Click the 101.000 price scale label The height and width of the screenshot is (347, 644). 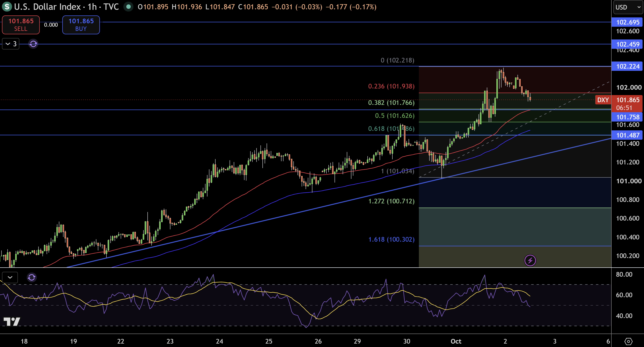(629, 181)
